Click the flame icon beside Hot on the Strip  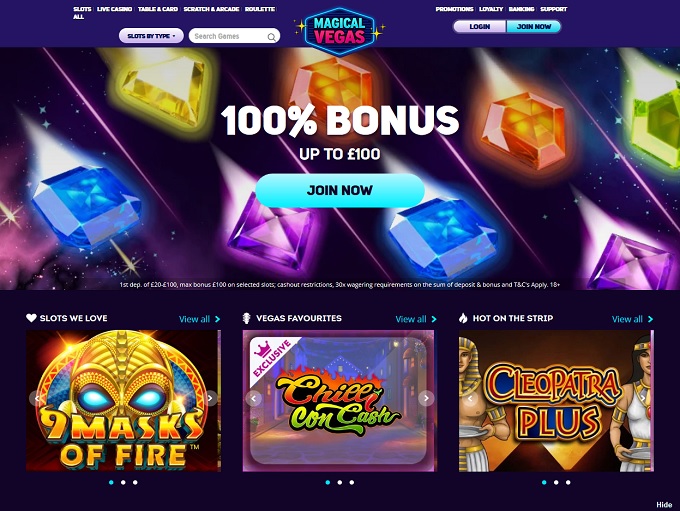(x=463, y=318)
